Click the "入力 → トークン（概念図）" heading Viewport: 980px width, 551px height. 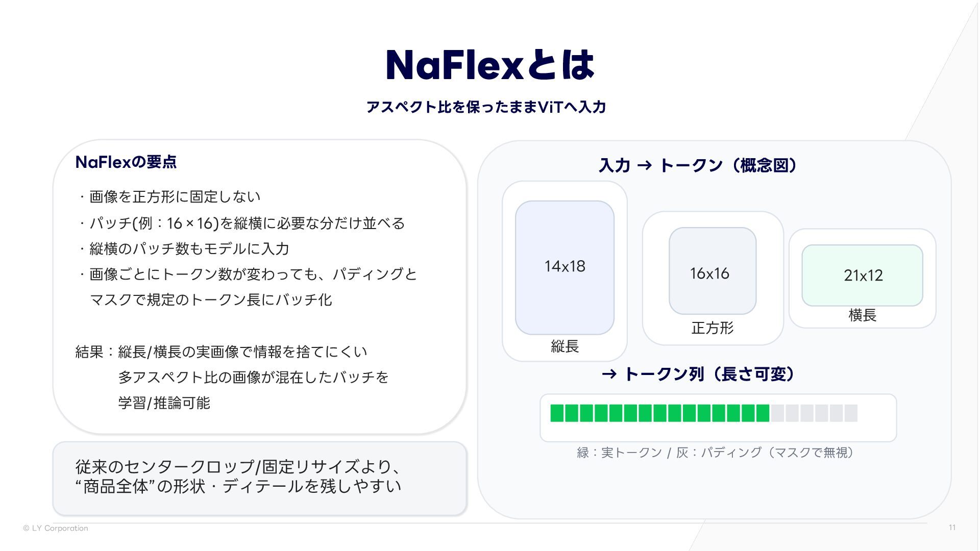pos(697,165)
